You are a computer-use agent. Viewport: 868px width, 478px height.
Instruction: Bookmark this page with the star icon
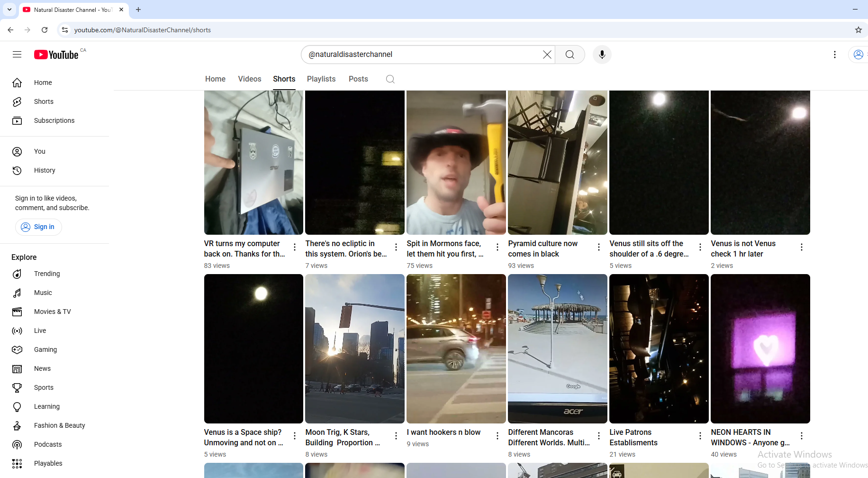pyautogui.click(x=858, y=30)
